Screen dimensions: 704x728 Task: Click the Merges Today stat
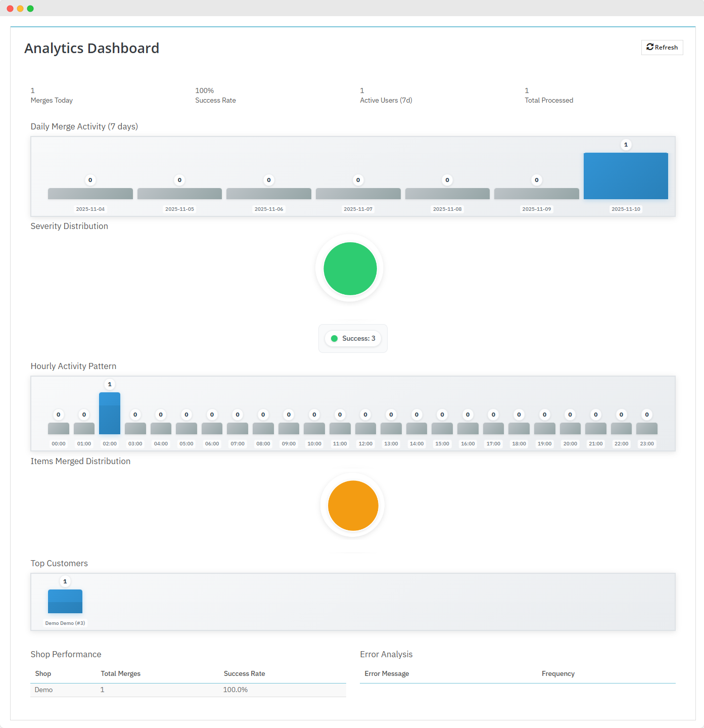(x=52, y=96)
